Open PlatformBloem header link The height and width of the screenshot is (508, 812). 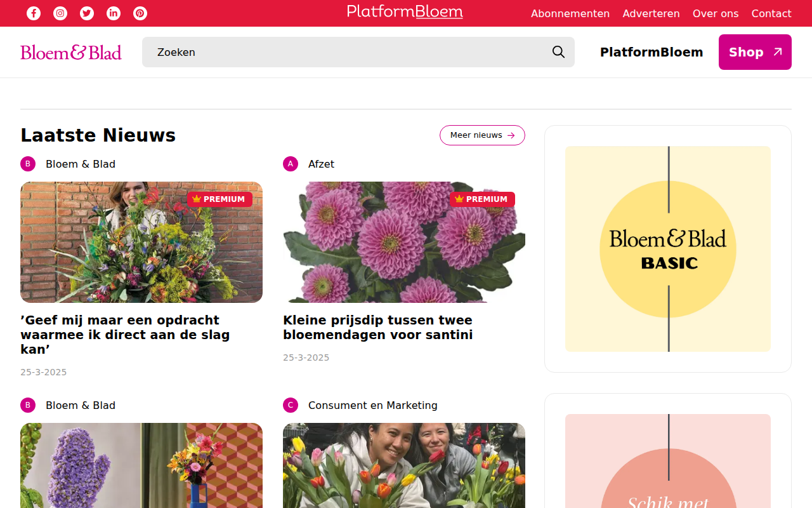[x=652, y=52]
